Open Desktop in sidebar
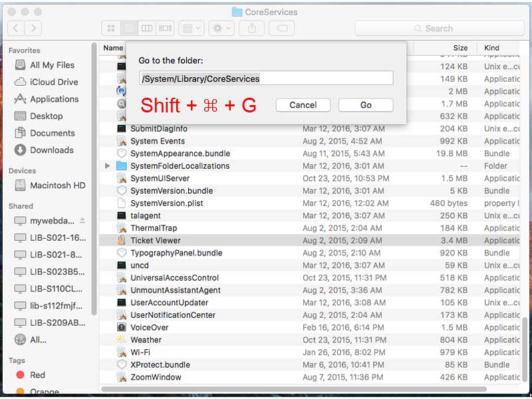This screenshot has width=532, height=399. tap(39, 116)
